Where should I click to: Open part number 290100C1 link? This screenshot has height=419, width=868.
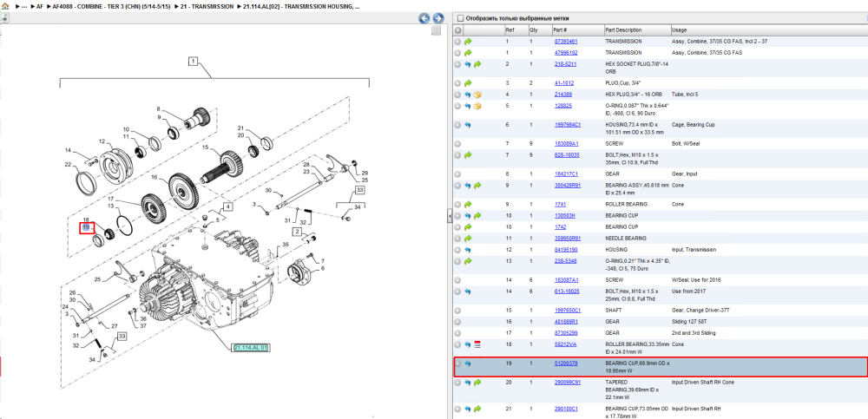point(566,409)
